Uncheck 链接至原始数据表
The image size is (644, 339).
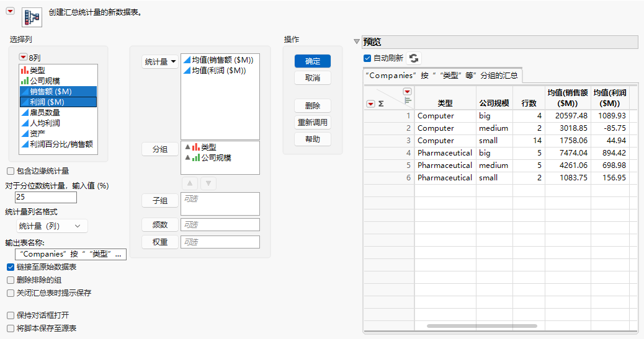point(11,267)
